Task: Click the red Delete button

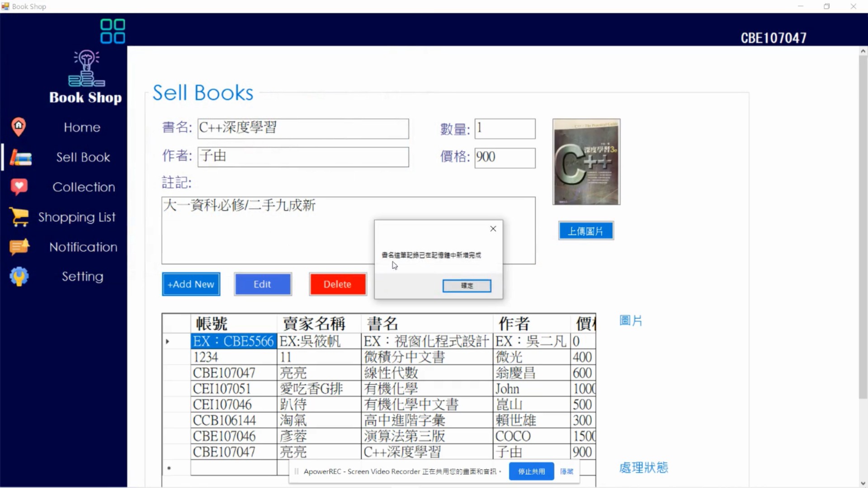Action: [x=338, y=284]
